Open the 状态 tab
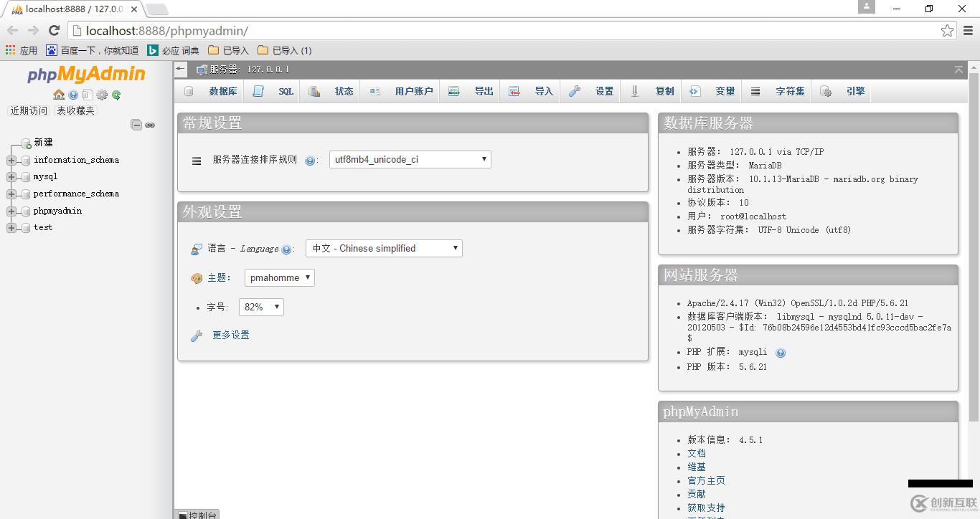Viewport: 980px width, 519px height. pos(331,91)
